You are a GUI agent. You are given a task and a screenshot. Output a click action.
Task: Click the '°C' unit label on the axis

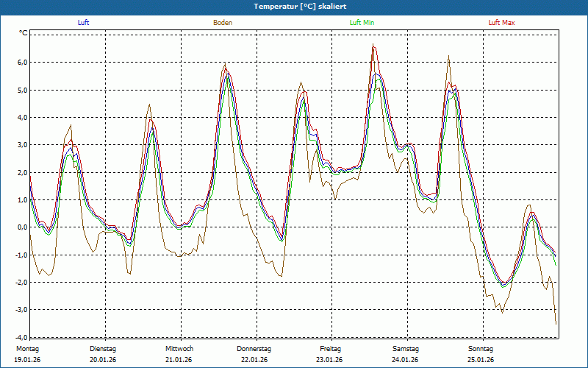[x=23, y=33]
